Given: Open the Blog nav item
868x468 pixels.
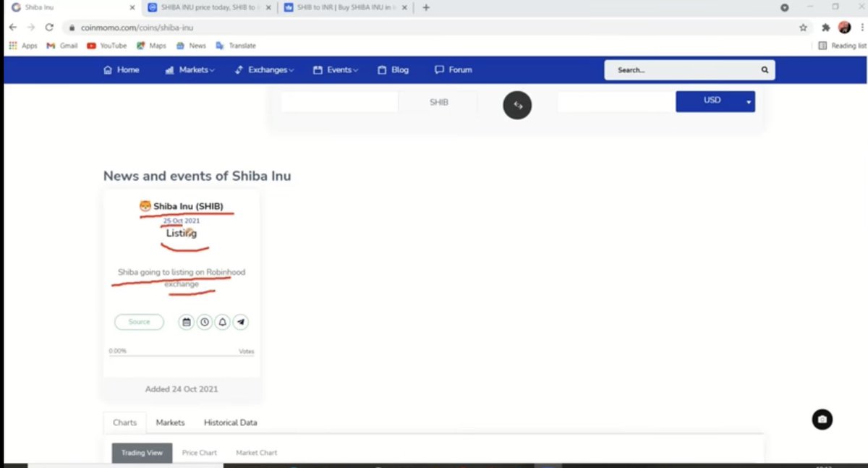Looking at the screenshot, I should [393, 70].
